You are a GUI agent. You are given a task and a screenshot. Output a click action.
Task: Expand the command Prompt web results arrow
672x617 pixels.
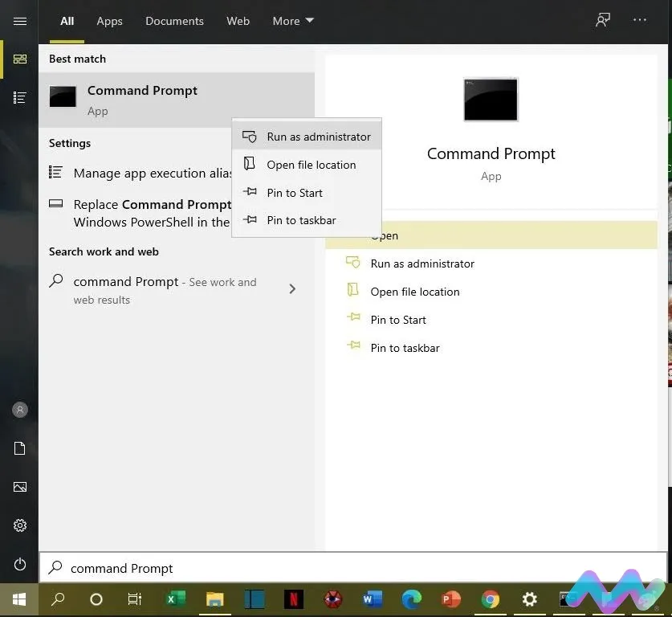[x=292, y=289]
